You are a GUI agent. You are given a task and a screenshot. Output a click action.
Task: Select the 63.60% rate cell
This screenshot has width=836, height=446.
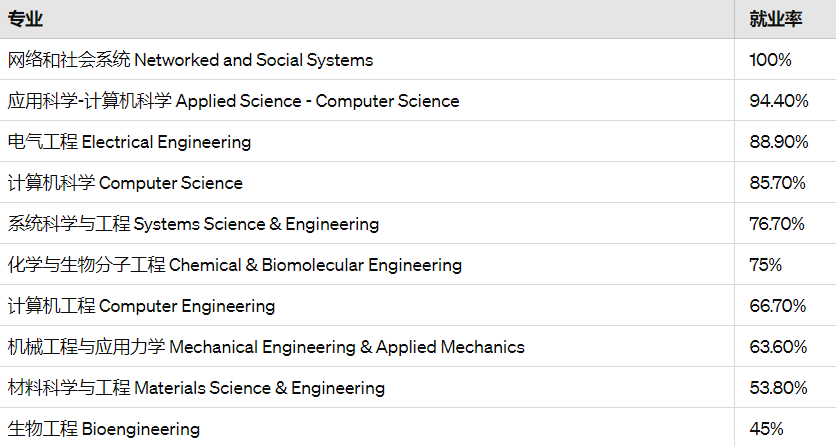[x=785, y=347]
